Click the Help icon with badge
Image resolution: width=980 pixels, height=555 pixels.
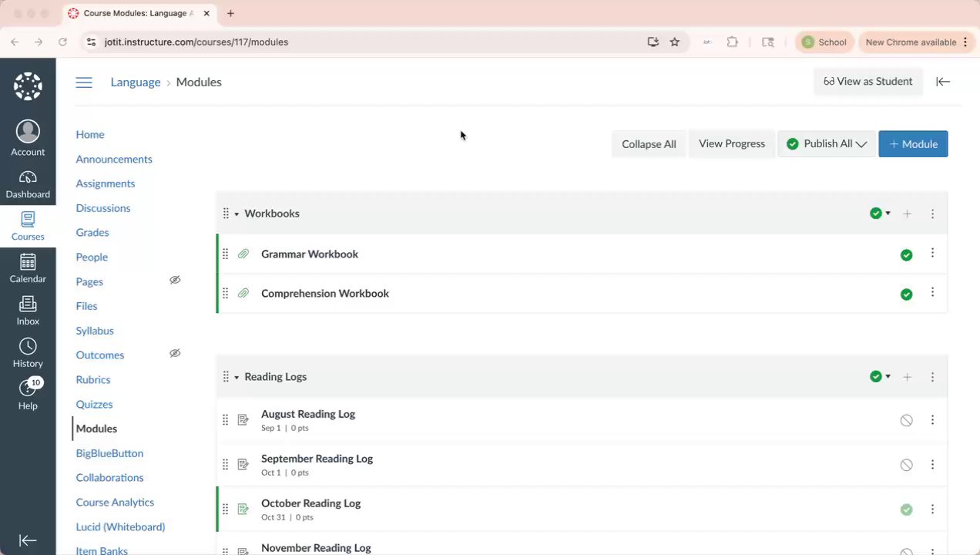pyautogui.click(x=28, y=391)
